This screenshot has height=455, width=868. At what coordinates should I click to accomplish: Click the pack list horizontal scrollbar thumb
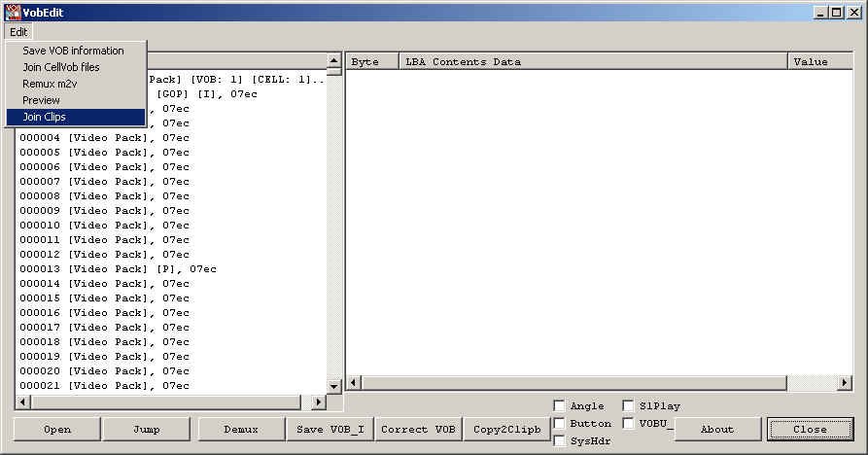pos(165,402)
